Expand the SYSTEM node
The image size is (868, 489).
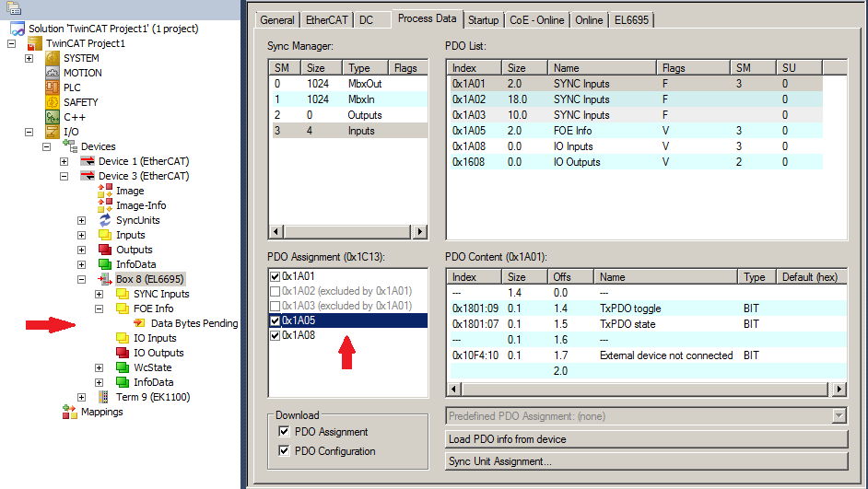(x=29, y=58)
